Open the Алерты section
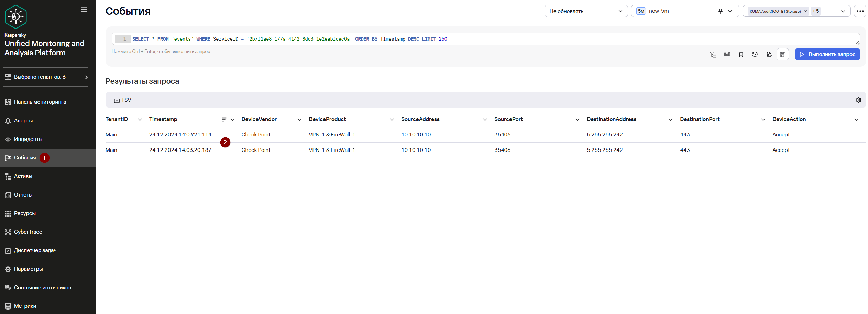Viewport: 868px width, 314px height. click(48, 121)
